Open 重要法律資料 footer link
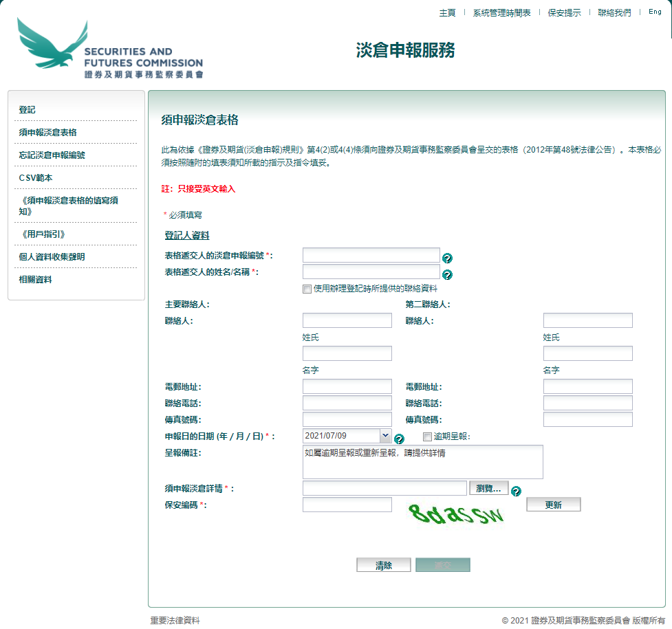Viewport: 672px width, 629px height. 175,621
